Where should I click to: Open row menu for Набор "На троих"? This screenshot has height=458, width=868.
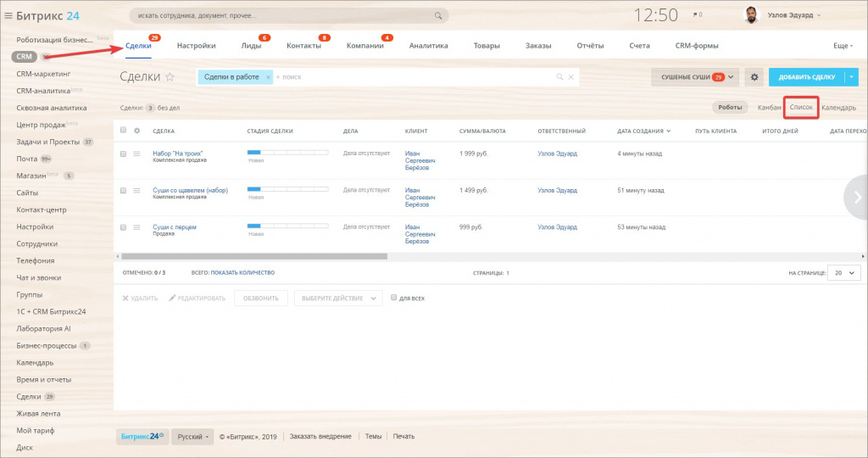point(136,154)
